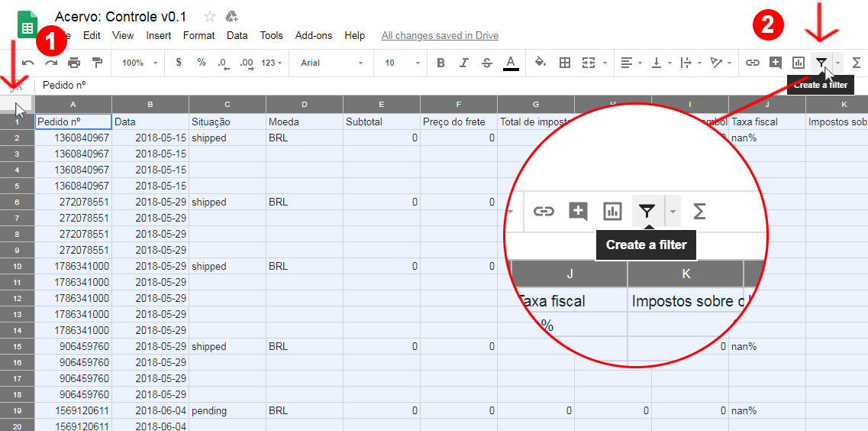Viewport: 868px width, 431px height.
Task: Star the Acervo: Controle v0.1 document
Action: click(x=210, y=17)
